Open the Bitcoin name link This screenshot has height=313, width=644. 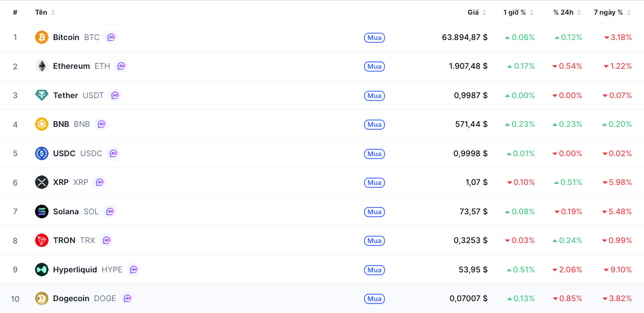66,37
